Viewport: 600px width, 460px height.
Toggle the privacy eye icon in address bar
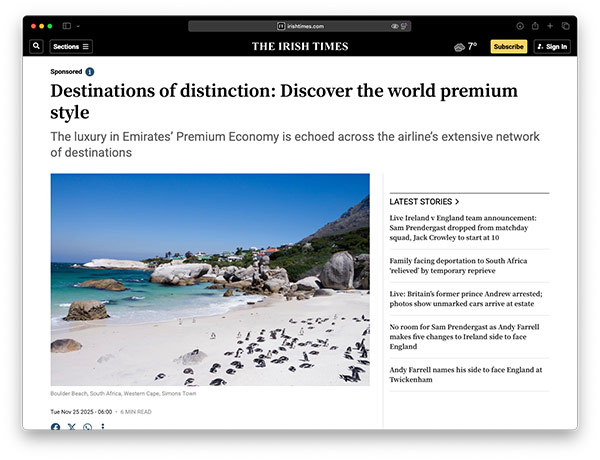pyautogui.click(x=395, y=26)
